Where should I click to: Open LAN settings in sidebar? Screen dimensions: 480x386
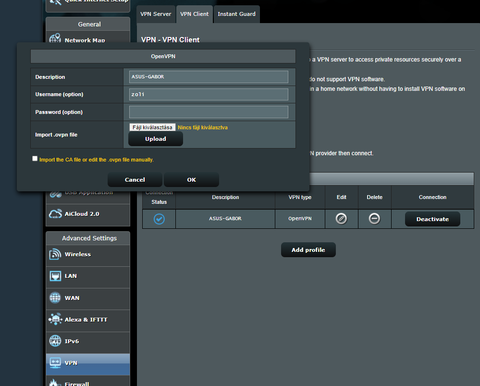[x=88, y=276]
